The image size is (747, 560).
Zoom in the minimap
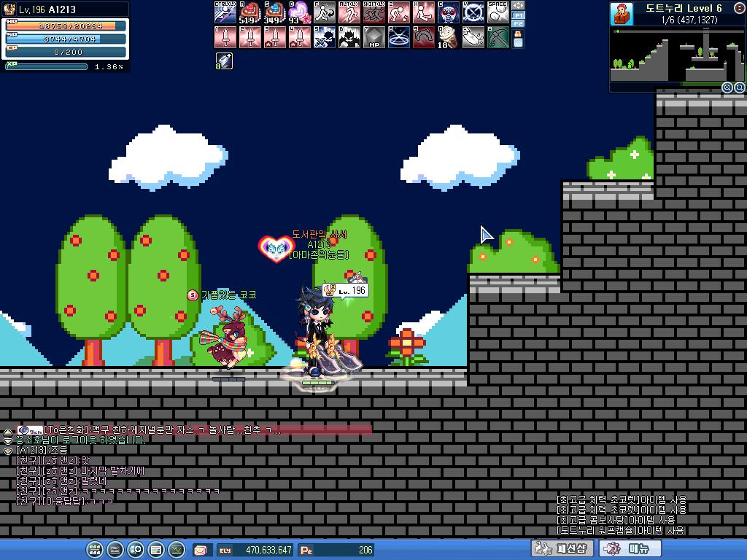[727, 87]
